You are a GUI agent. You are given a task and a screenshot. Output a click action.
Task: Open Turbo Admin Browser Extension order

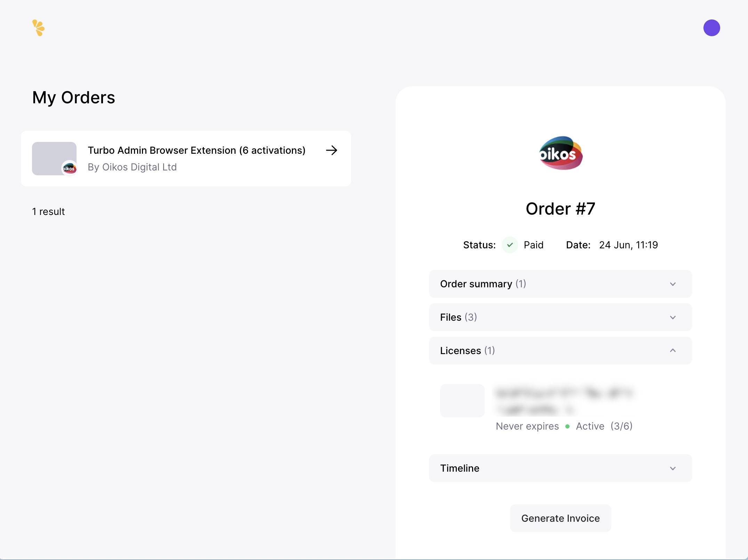(186, 159)
